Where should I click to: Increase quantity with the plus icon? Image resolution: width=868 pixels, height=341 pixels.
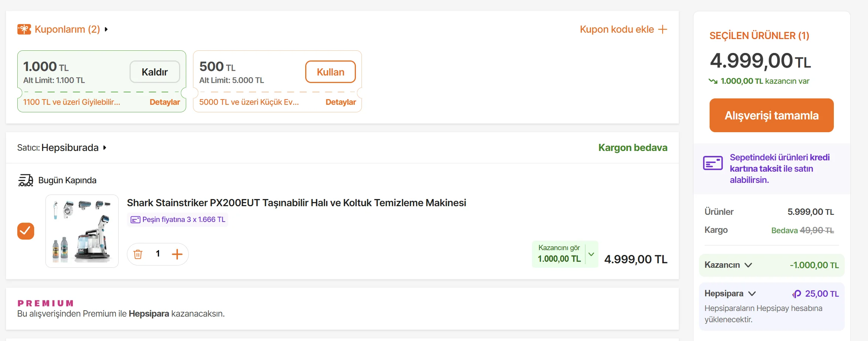[177, 254]
